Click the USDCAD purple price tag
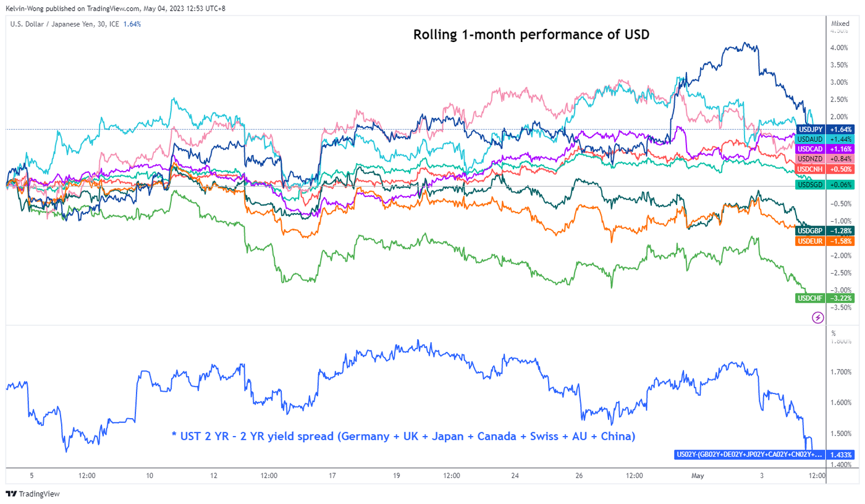The height and width of the screenshot is (504, 865). click(x=825, y=149)
